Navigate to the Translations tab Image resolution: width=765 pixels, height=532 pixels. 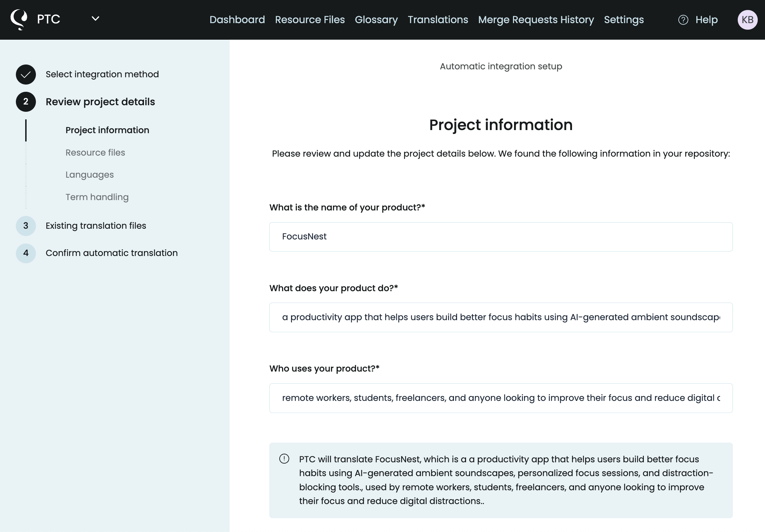tap(438, 20)
